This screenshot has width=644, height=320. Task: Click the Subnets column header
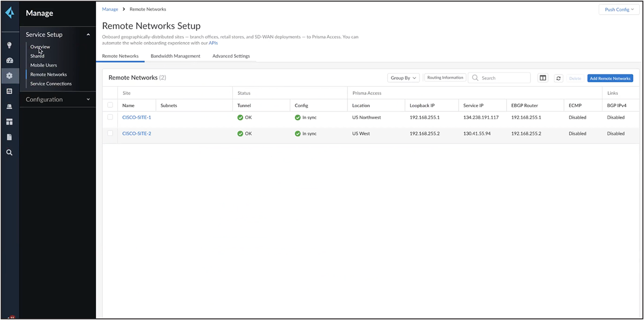pos(169,105)
